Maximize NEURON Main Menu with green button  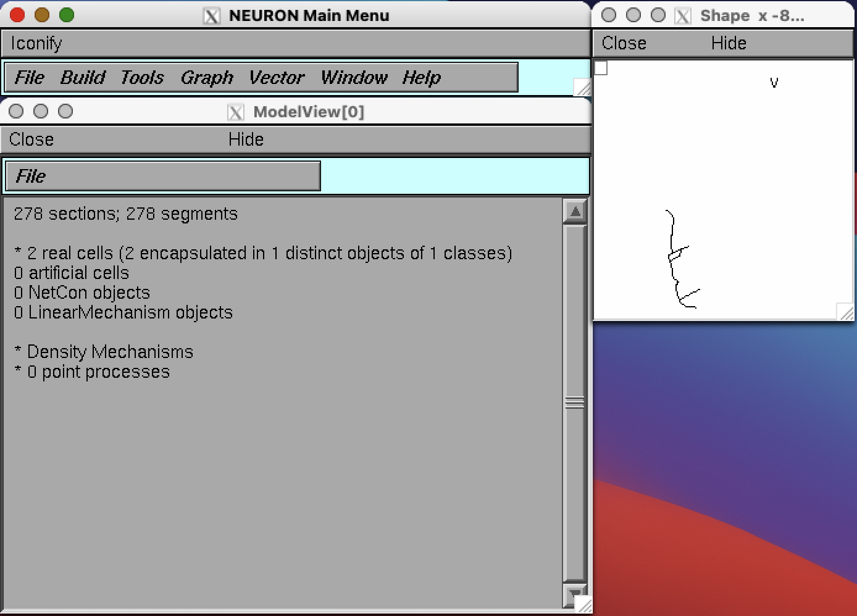67,15
